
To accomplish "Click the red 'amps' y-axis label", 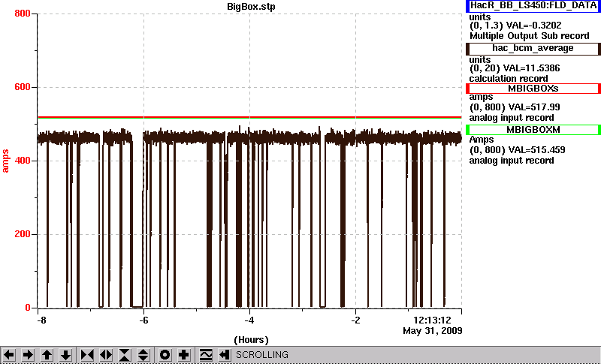I will 5,161.
